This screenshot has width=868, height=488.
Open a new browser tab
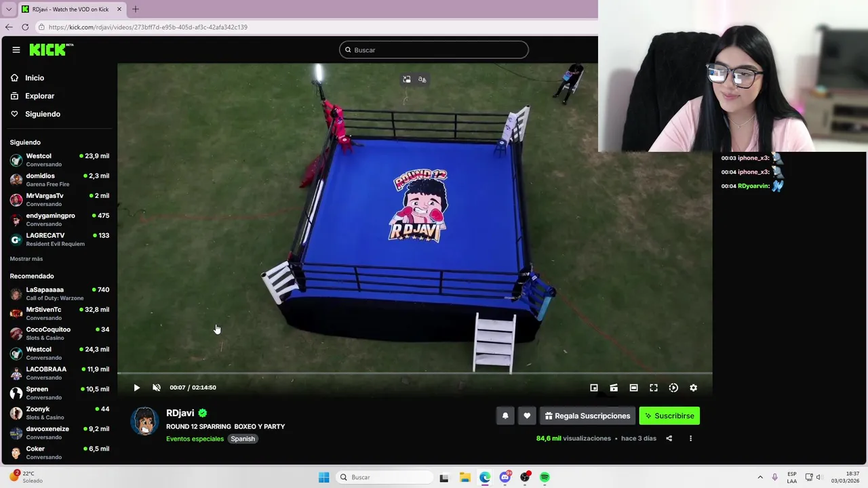point(135,9)
